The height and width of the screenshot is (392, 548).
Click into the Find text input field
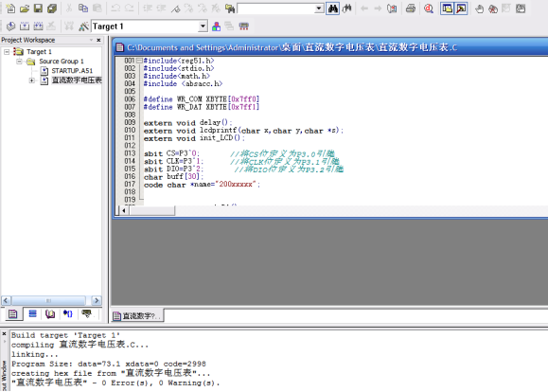tap(276, 9)
